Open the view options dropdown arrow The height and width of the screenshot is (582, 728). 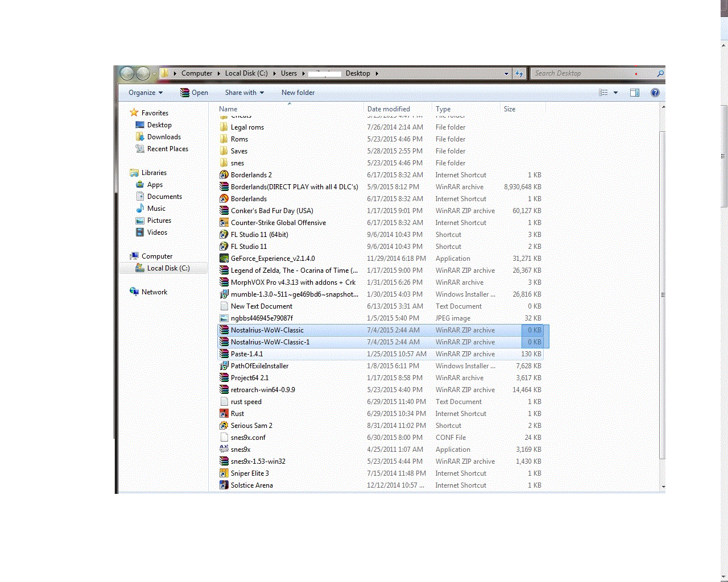(615, 93)
